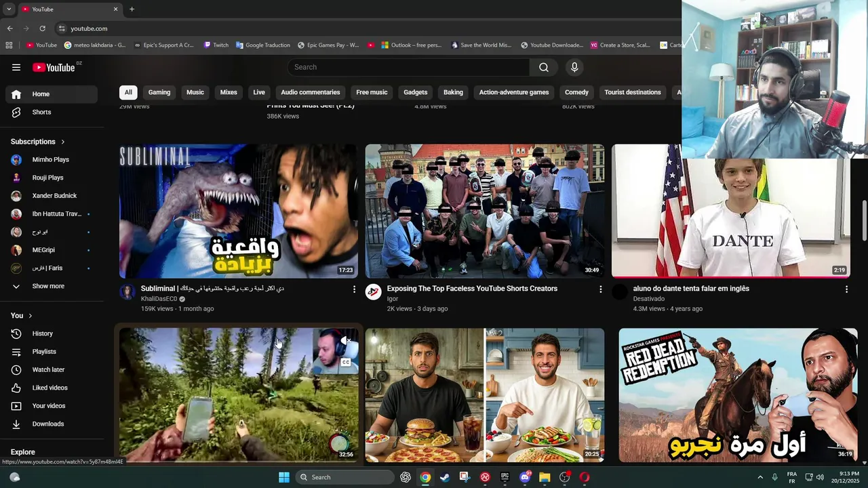The height and width of the screenshot is (488, 868).
Task: Open MEGripi subscription
Action: (x=52, y=250)
